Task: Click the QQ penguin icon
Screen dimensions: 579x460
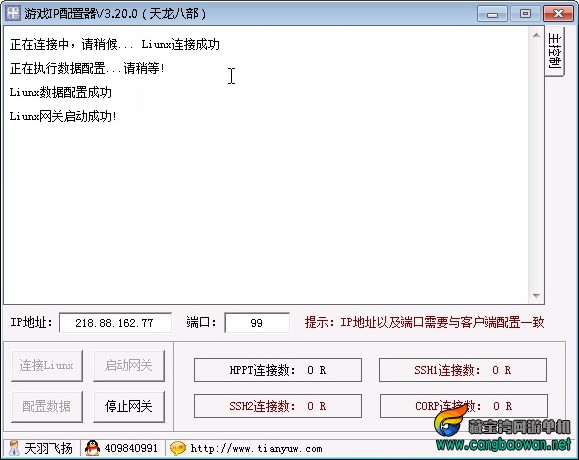Action: click(x=92, y=448)
